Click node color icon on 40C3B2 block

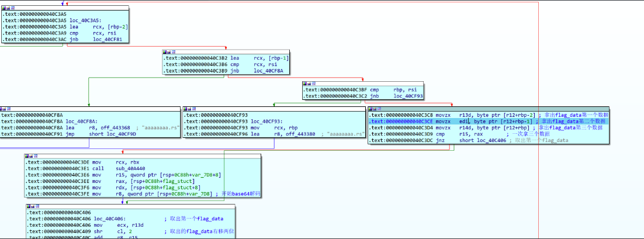165,51
